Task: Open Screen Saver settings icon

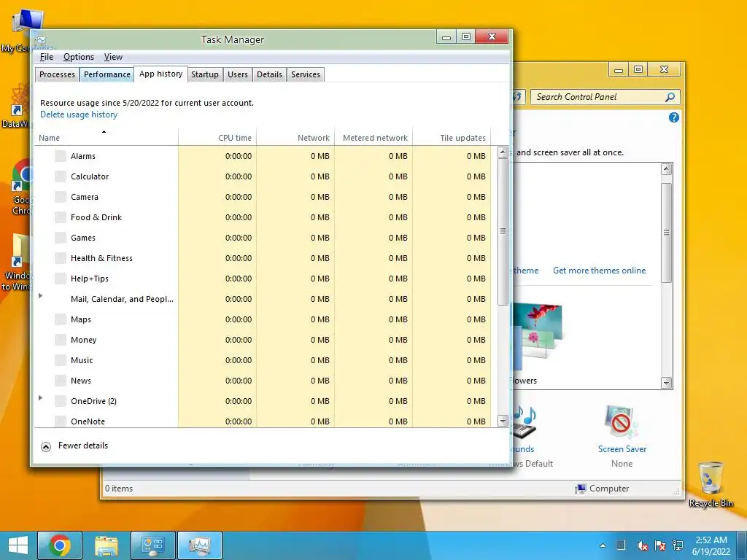Action: click(x=622, y=422)
